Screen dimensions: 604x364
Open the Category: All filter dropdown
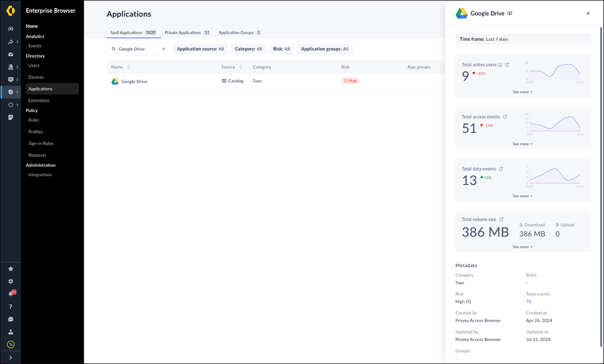click(x=248, y=49)
